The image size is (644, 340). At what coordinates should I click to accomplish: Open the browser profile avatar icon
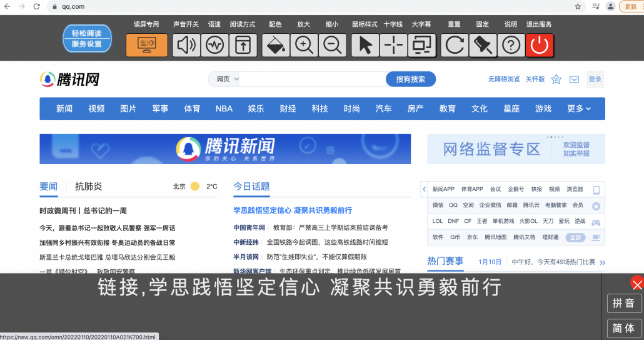611,7
